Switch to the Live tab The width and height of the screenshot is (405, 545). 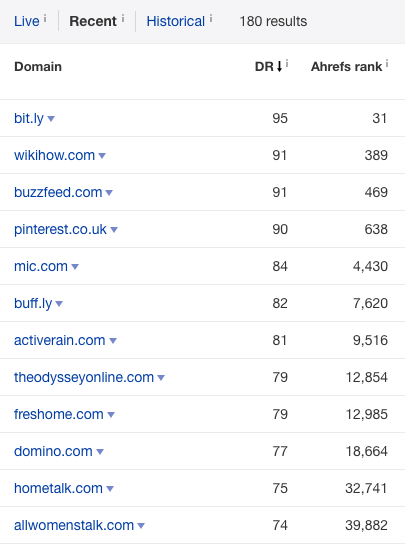[x=26, y=22]
